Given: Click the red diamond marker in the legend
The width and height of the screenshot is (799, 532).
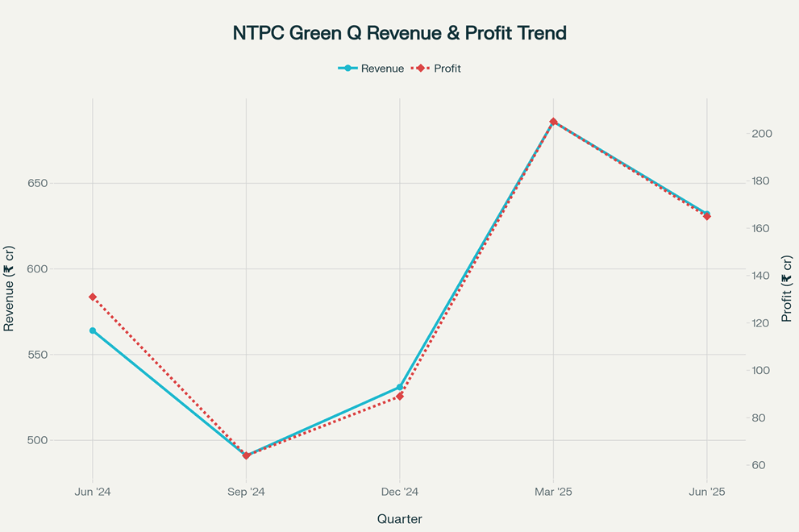Looking at the screenshot, I should 420,69.
